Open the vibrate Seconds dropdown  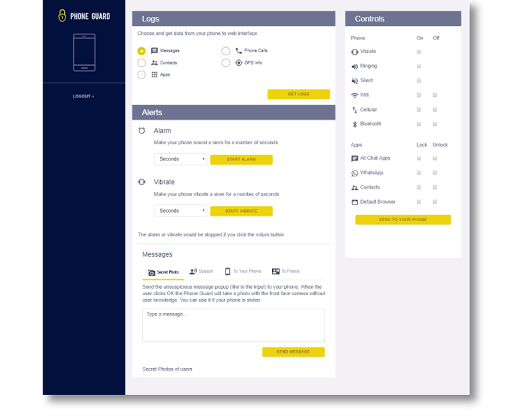(180, 211)
